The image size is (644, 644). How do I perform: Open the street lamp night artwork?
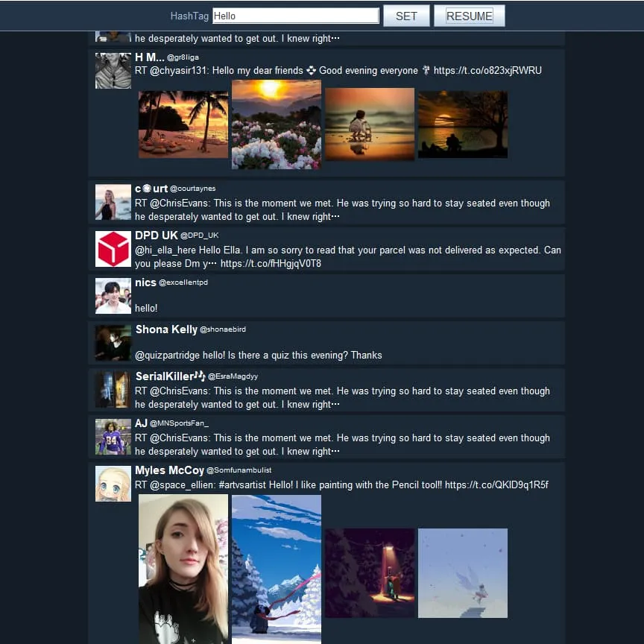coord(370,573)
